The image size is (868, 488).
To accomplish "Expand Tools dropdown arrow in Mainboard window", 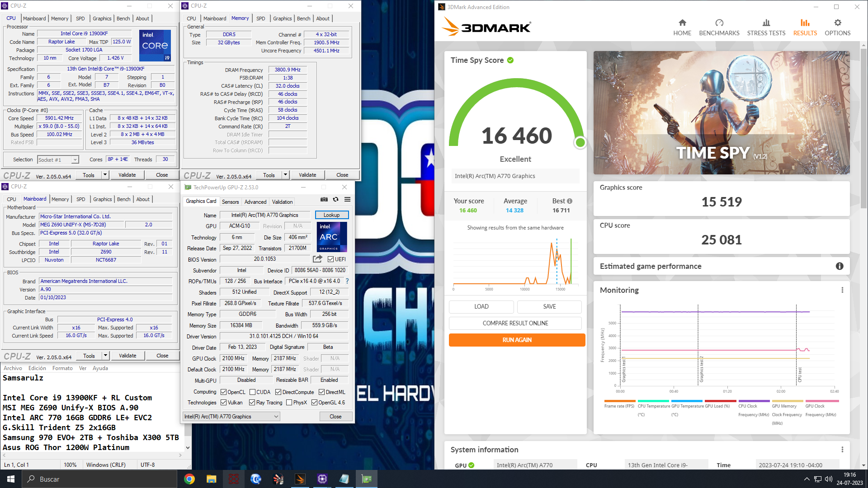I will [x=105, y=356].
